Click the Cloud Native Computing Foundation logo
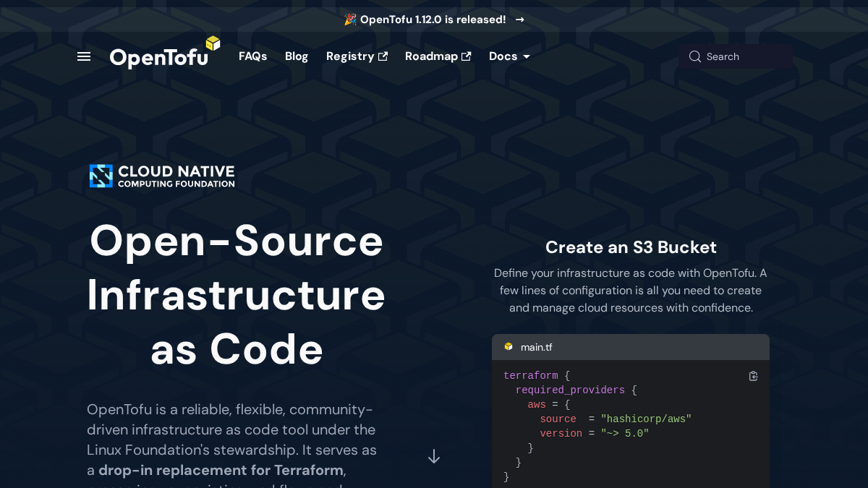 click(x=162, y=176)
